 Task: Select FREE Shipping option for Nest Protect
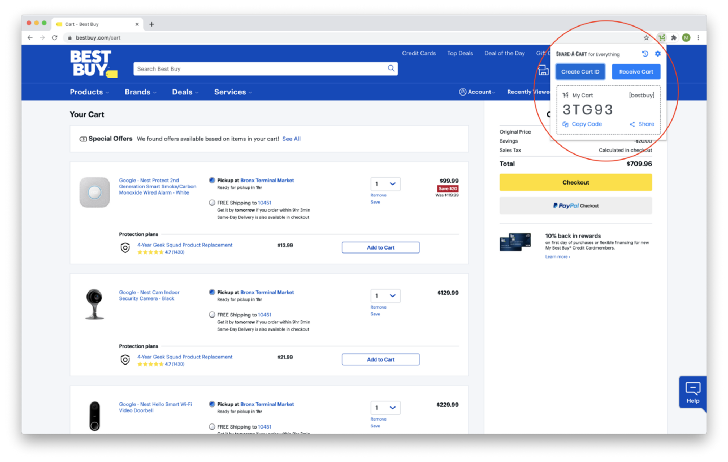click(x=212, y=202)
